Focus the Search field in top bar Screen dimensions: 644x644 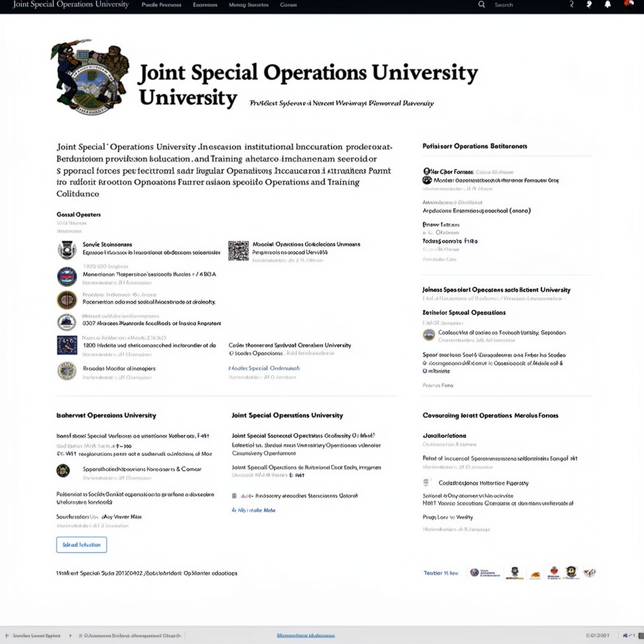coord(504,5)
